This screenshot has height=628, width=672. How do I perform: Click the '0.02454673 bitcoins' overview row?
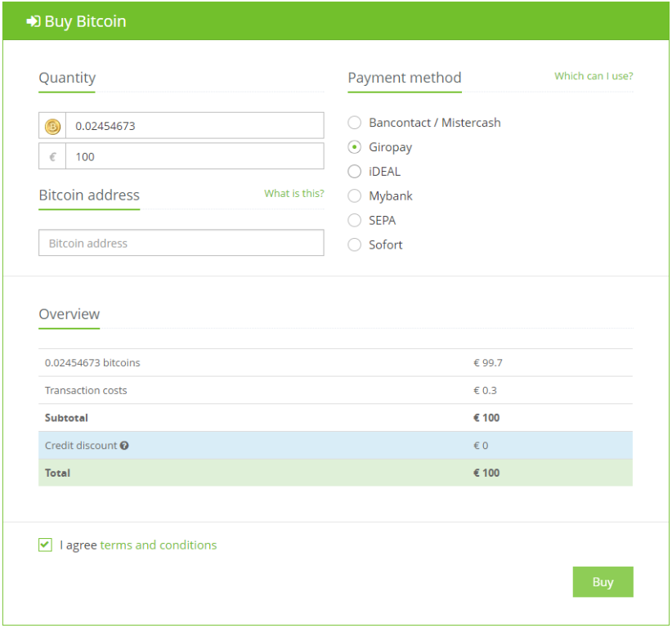[x=335, y=363]
